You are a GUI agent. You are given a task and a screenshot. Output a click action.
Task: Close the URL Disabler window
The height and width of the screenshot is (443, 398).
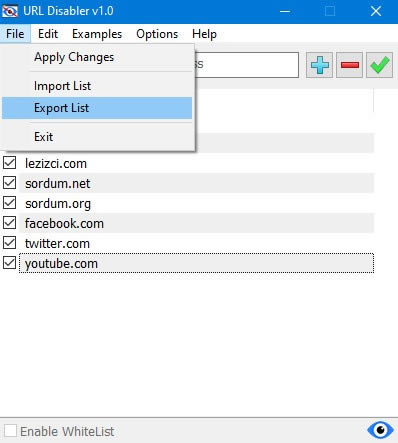click(376, 11)
